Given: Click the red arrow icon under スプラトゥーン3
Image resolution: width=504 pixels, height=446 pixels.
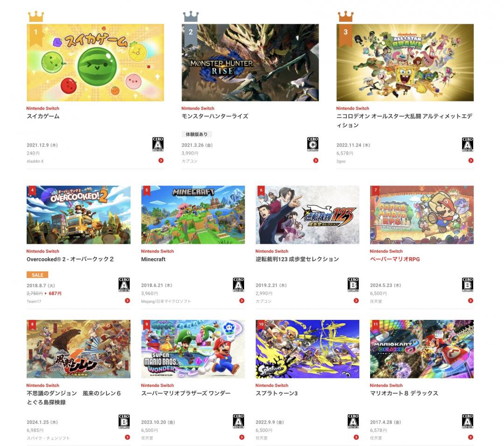Looking at the screenshot, I should click(356, 437).
